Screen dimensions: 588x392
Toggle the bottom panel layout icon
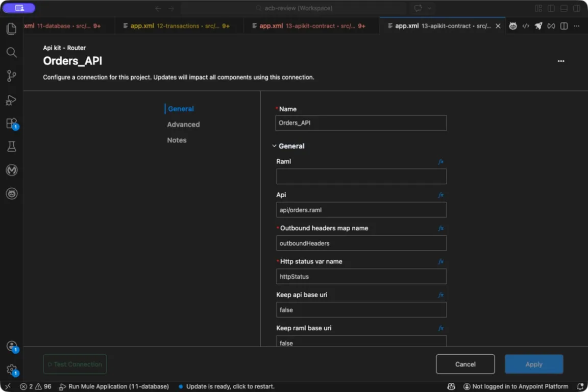pyautogui.click(x=563, y=8)
